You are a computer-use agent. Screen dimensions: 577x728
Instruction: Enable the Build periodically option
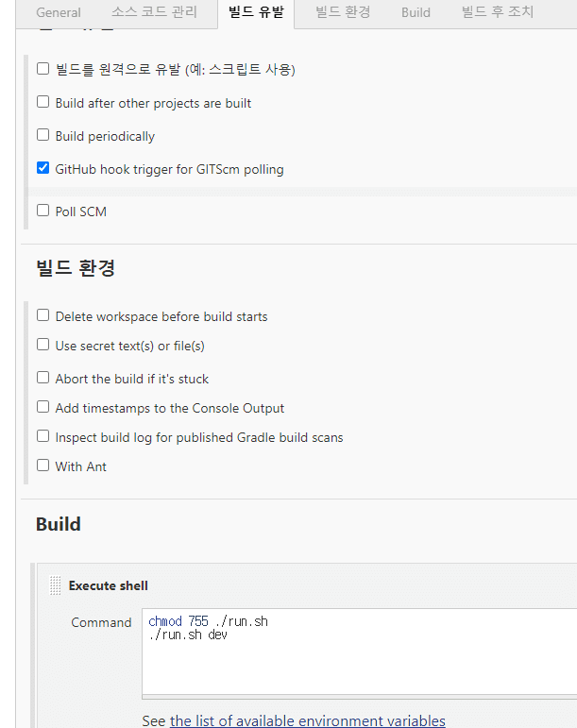[x=43, y=135]
